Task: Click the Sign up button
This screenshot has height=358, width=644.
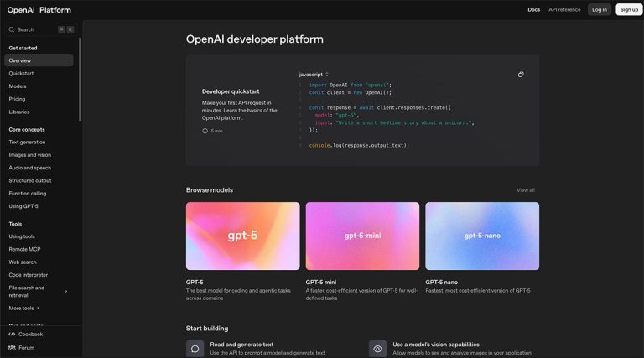Action: tap(629, 9)
